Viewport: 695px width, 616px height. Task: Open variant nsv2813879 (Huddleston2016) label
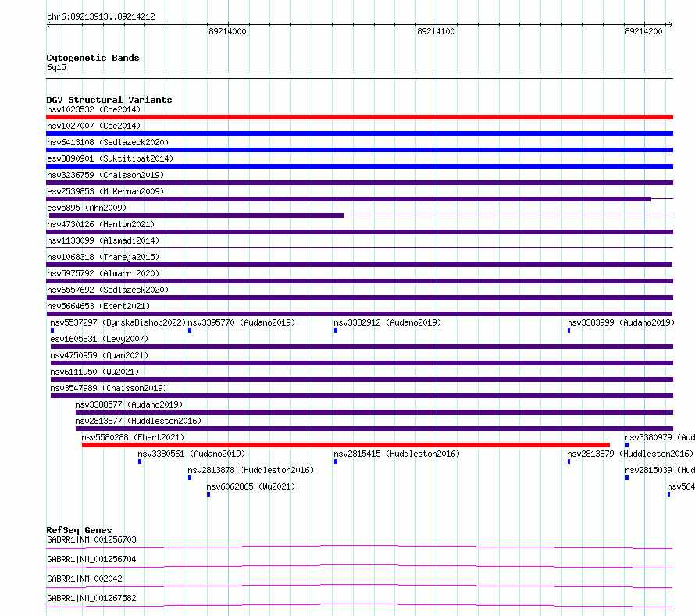point(630,454)
